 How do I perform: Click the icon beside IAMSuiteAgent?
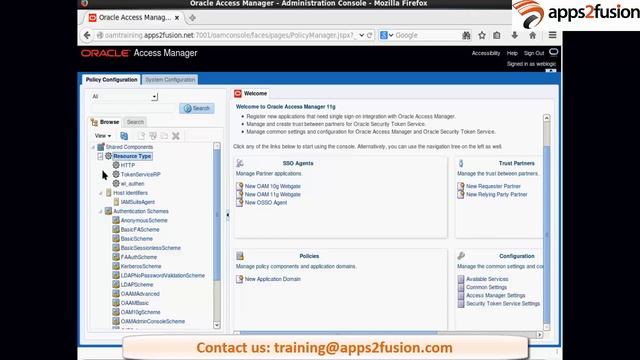116,202
